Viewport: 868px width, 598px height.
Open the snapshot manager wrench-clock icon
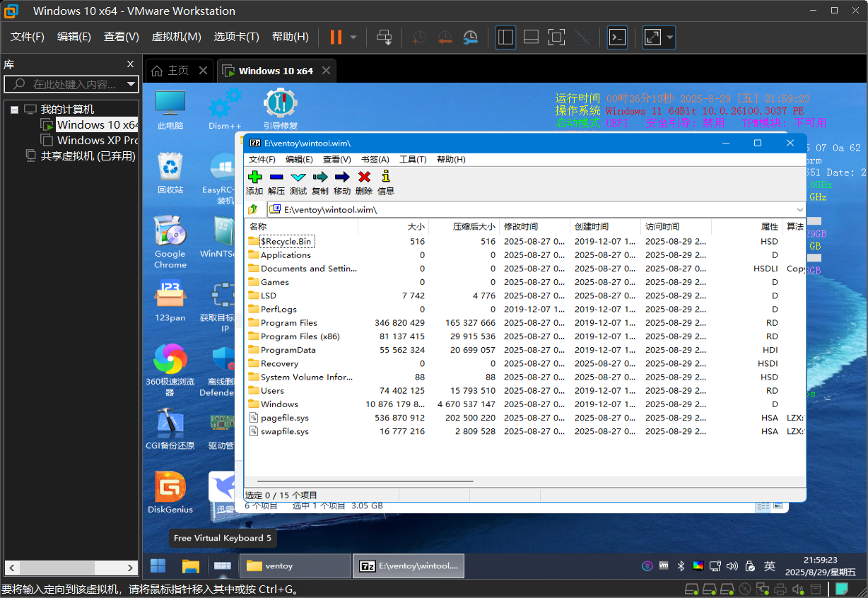[471, 37]
